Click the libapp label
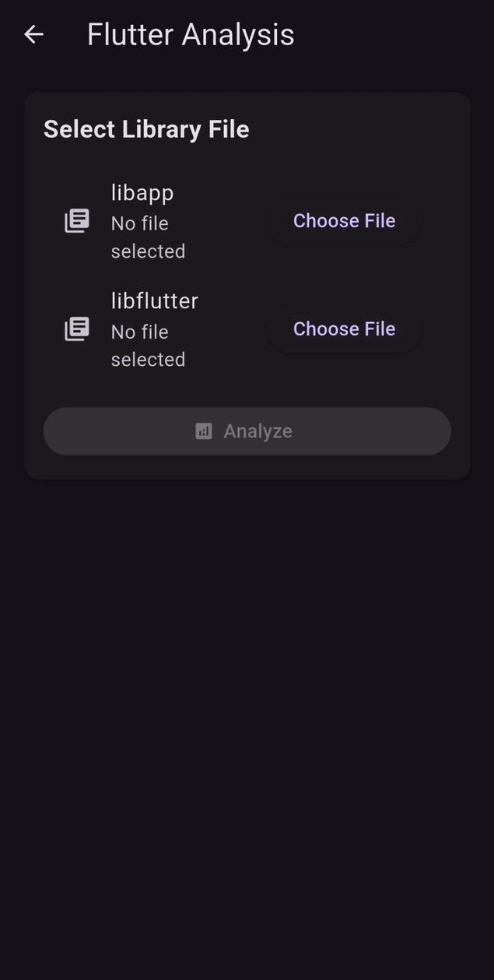 [x=142, y=192]
